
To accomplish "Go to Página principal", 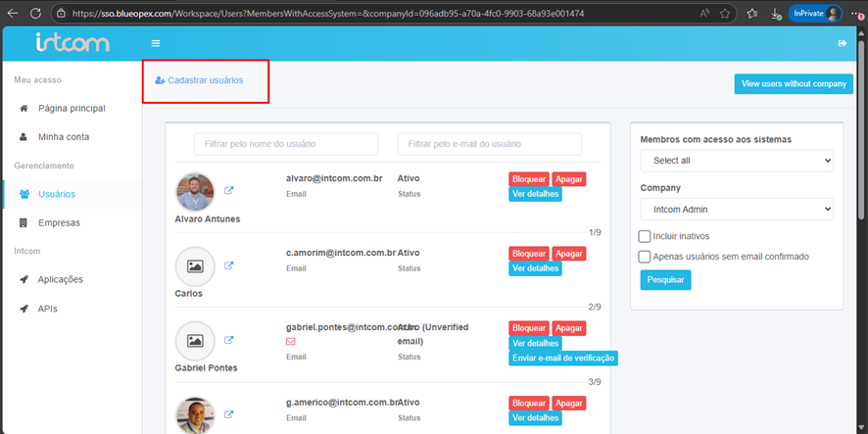I will pos(71,108).
